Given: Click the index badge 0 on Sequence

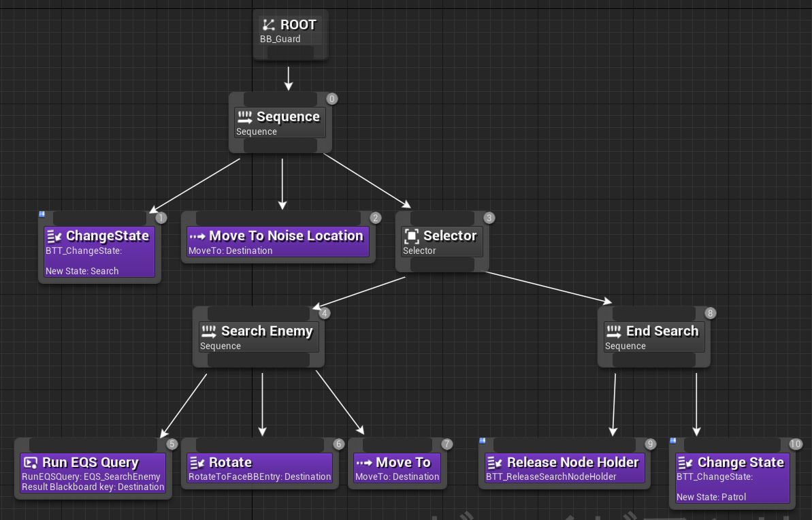Looking at the screenshot, I should (x=331, y=99).
